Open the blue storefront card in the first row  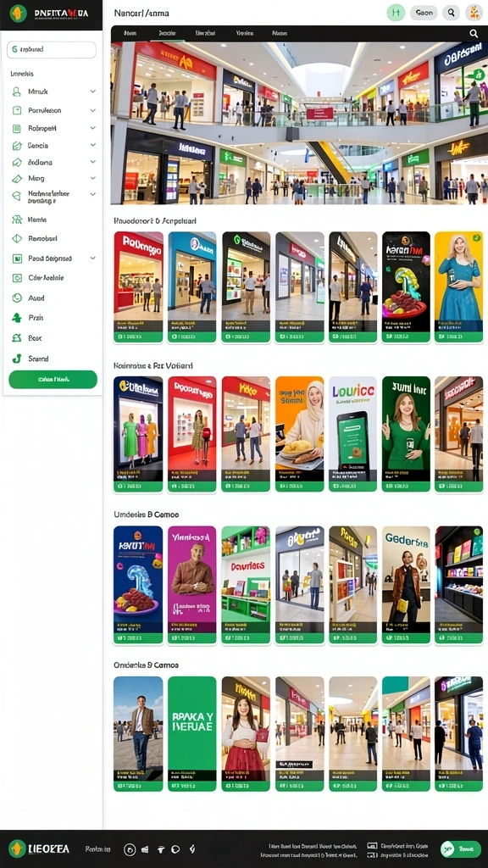(192, 287)
